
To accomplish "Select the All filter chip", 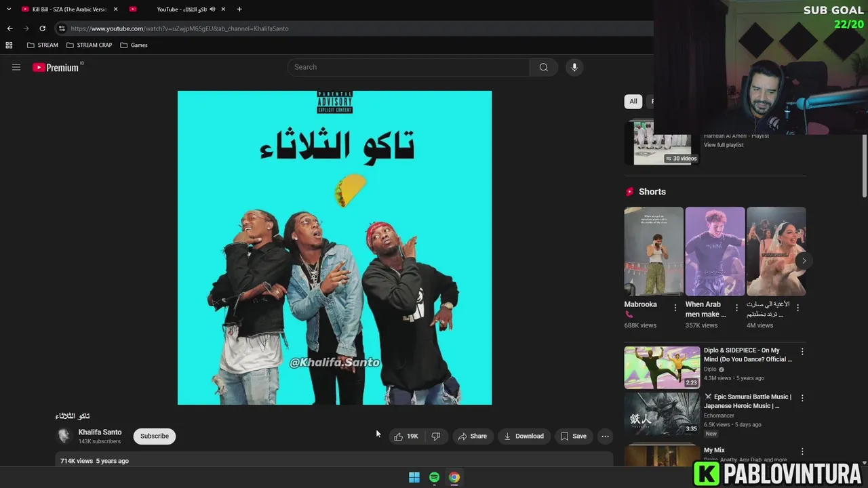I will [x=633, y=101].
